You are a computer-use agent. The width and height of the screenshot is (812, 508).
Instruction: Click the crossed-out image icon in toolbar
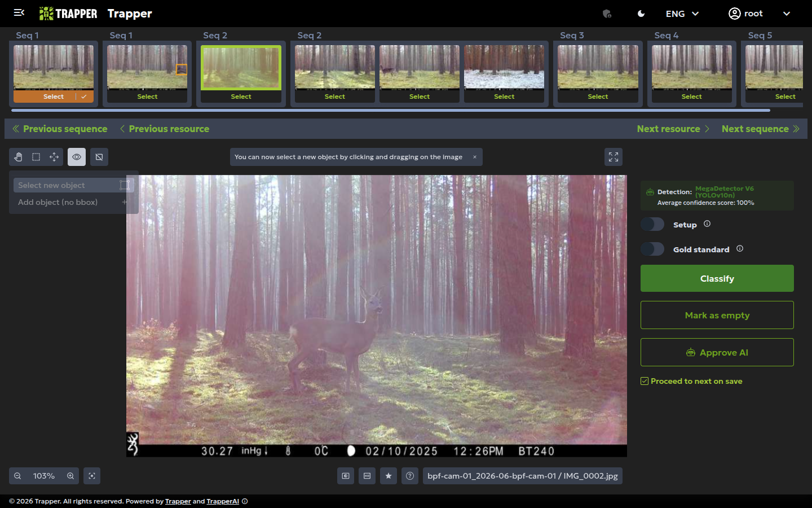click(99, 157)
